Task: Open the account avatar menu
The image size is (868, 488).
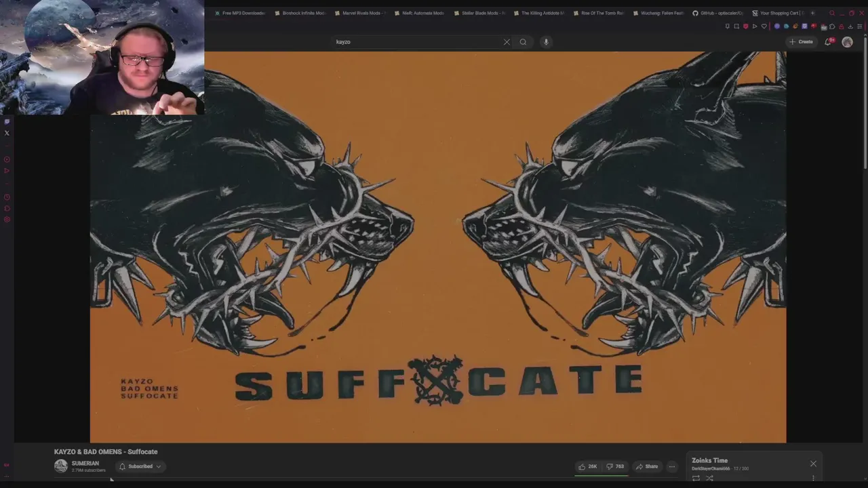Action: (x=847, y=42)
